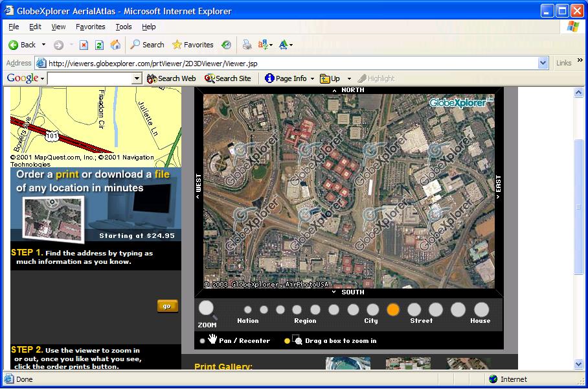The image size is (588, 389).
Task: Enable the Pan / Recenter radio option
Action: pos(203,341)
